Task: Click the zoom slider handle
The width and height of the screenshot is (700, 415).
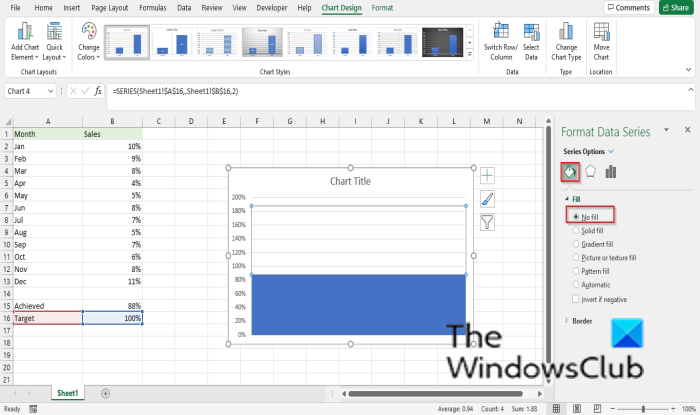Action: click(x=643, y=409)
